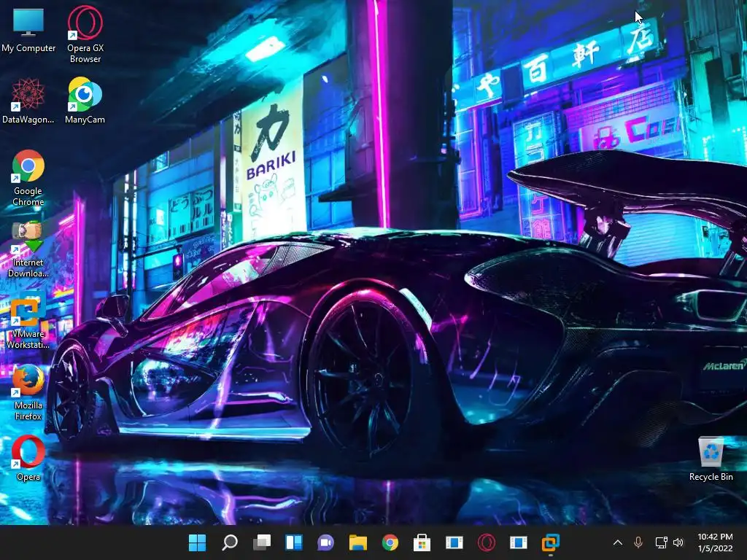Select VMware Workstation desktop shortcut
Screen dimensions: 747x560
pos(28,321)
